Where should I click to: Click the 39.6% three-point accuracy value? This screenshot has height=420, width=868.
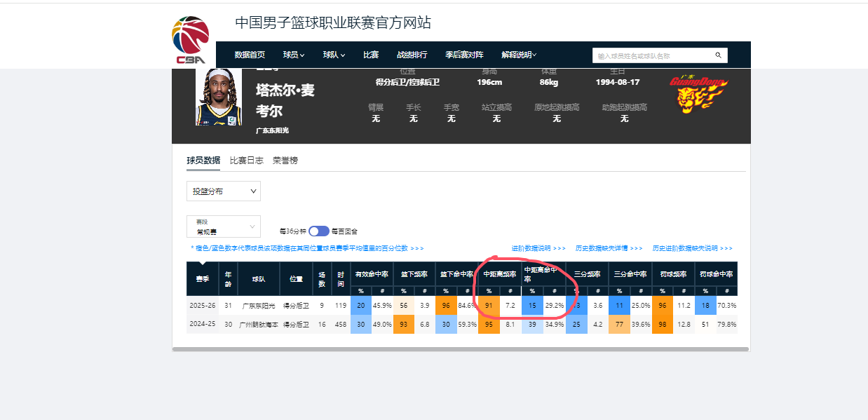pos(641,325)
